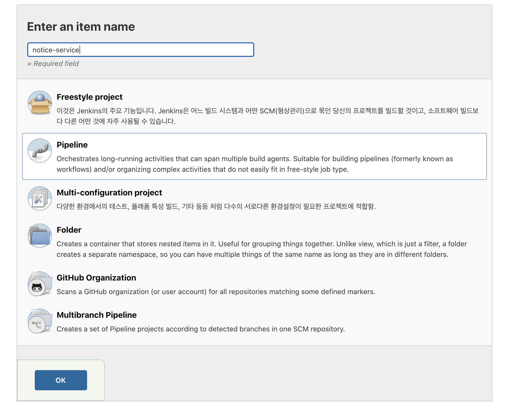Click the Pipeline pipe icon
The width and height of the screenshot is (508, 420).
40,151
